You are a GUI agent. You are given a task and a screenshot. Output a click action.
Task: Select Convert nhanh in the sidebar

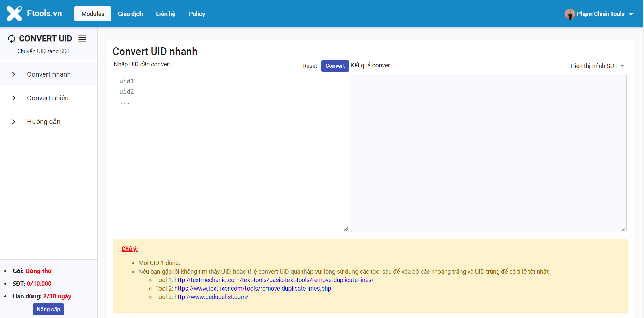point(49,74)
